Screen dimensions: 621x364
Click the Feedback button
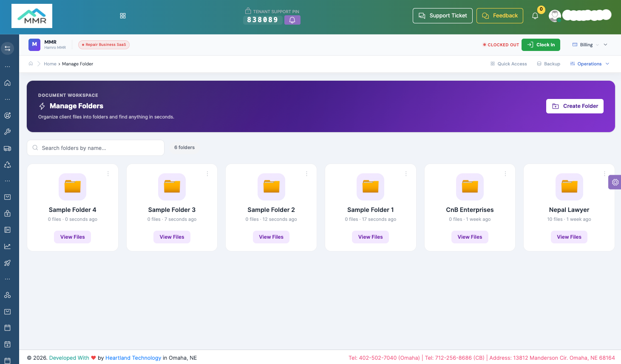tap(500, 16)
